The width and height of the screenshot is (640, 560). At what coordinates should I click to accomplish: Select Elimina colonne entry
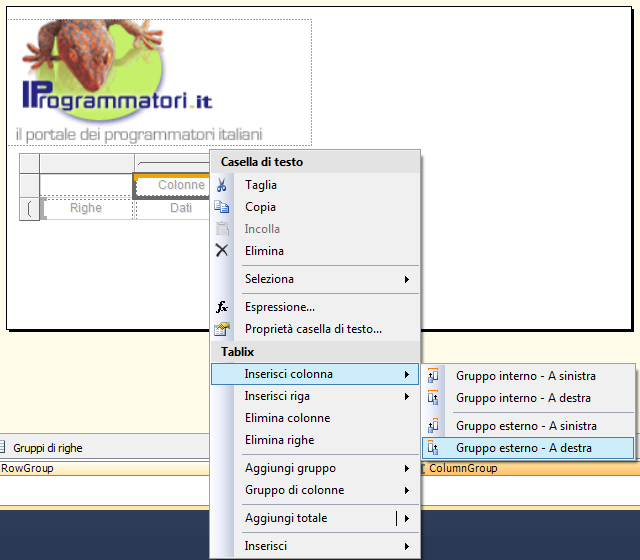point(315,418)
